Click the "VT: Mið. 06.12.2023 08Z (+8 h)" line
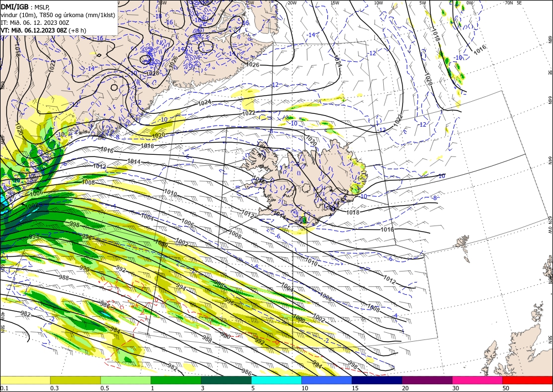The width and height of the screenshot is (553, 392). (43, 30)
